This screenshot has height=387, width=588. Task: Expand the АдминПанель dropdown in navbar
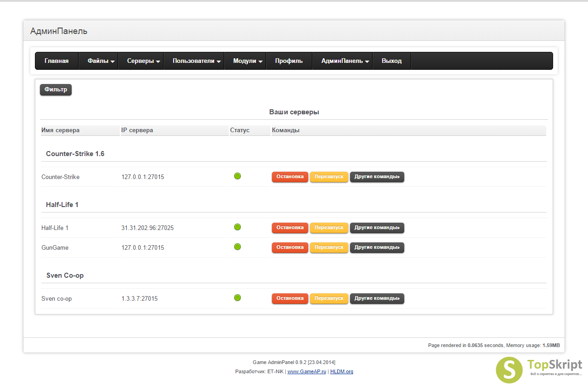click(x=343, y=61)
